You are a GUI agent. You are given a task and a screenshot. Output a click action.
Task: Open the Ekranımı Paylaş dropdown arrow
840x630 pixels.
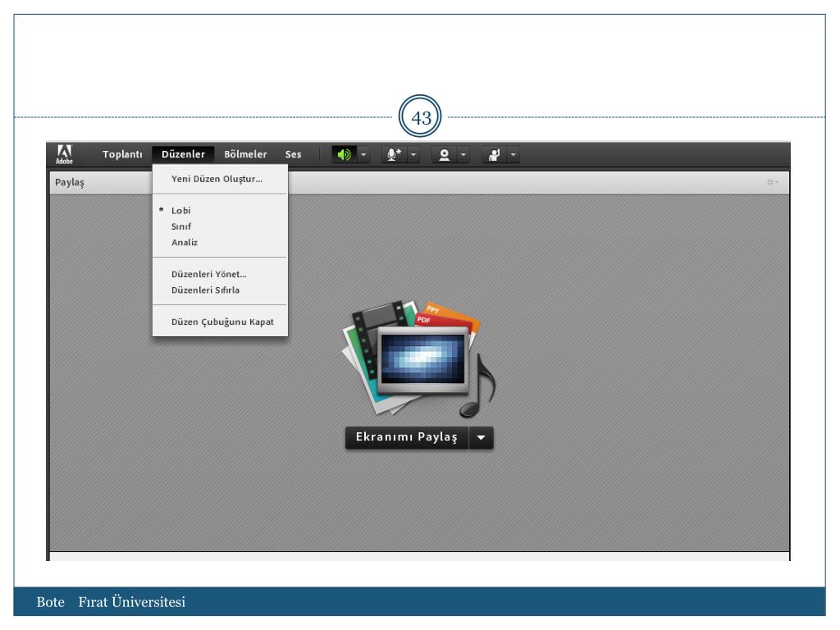[481, 438]
